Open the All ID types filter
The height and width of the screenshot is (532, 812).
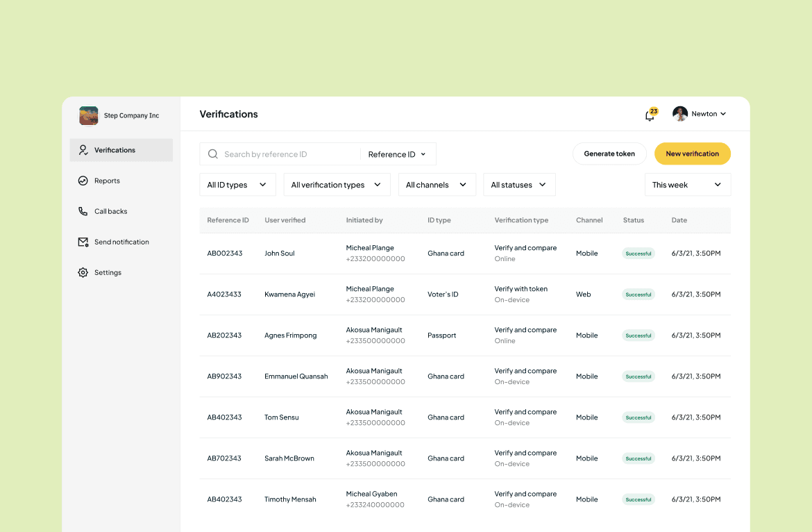pyautogui.click(x=237, y=185)
